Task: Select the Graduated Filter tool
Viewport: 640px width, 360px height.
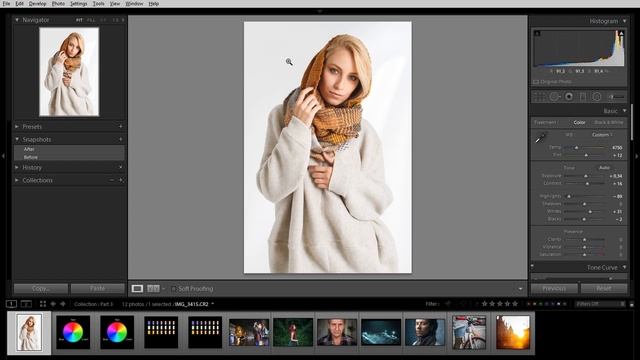Action: point(583,97)
